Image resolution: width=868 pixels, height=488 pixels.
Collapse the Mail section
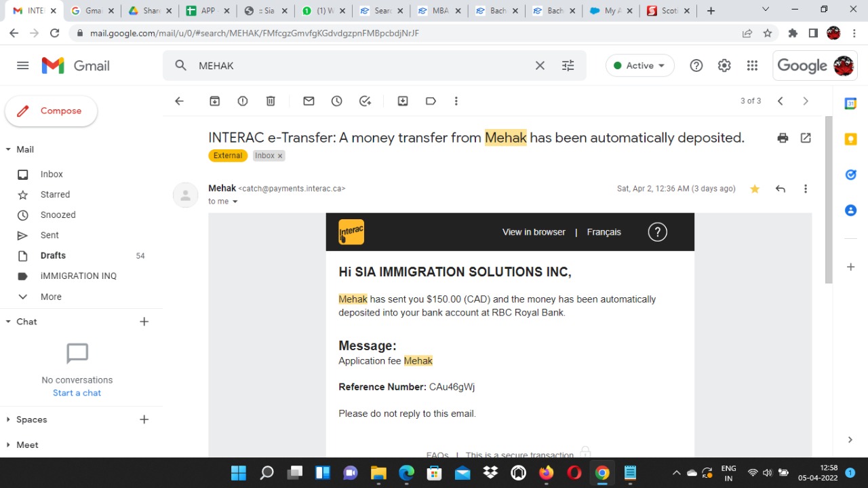[8, 149]
